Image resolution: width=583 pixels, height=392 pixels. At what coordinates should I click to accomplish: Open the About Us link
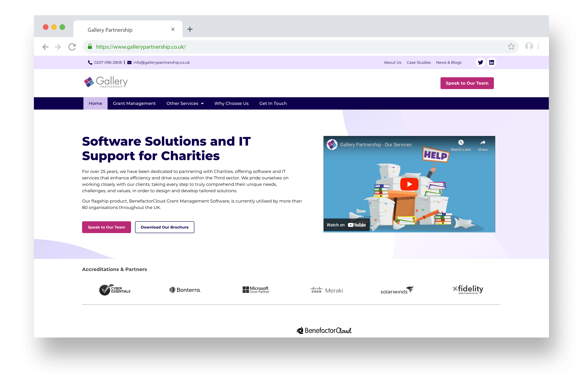392,63
